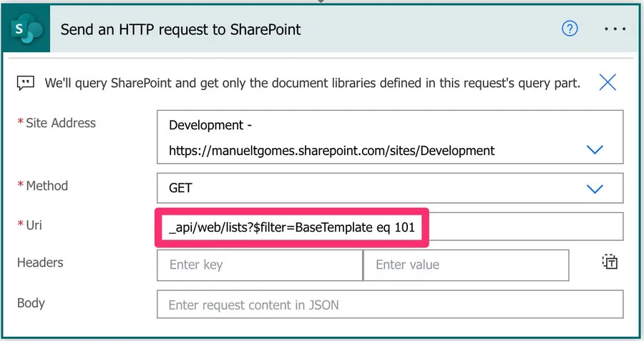This screenshot has width=644, height=341.
Task: Select the GET method combo box
Action: pos(372,189)
